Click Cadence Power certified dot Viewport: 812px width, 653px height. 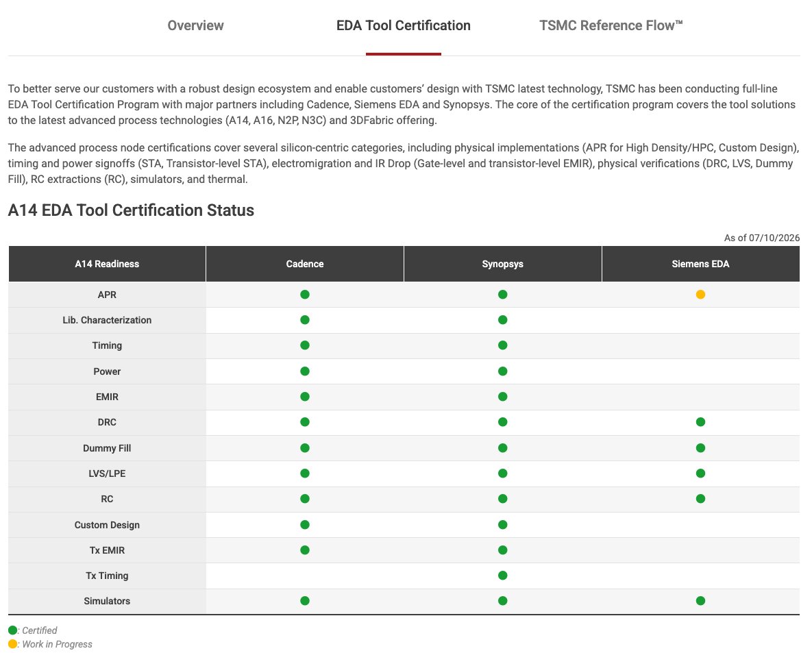[x=305, y=371]
